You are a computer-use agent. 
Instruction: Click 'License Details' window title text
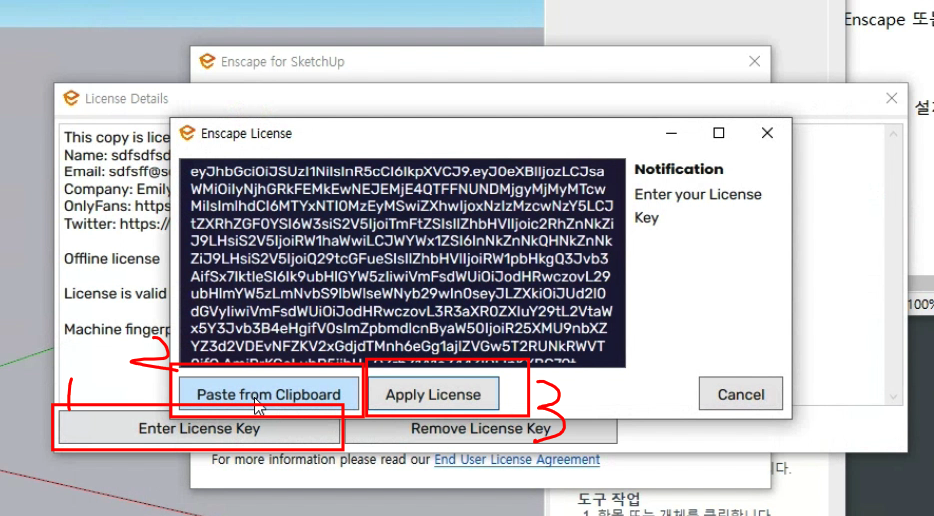coord(126,98)
